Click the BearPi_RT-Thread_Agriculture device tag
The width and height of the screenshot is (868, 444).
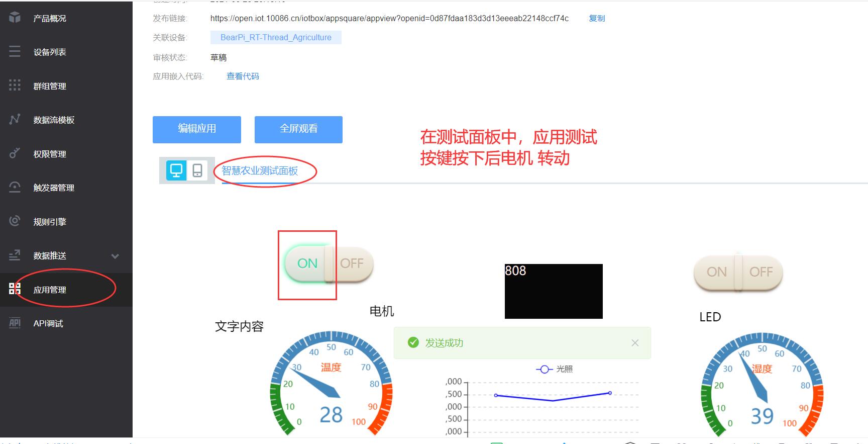pos(276,37)
